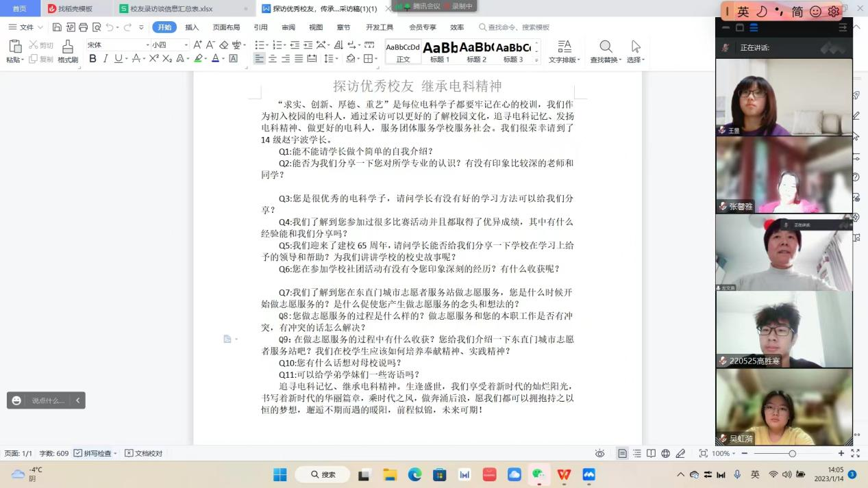Click the Print icon in quick access toolbar
This screenshot has height=488, width=868.
83,27
